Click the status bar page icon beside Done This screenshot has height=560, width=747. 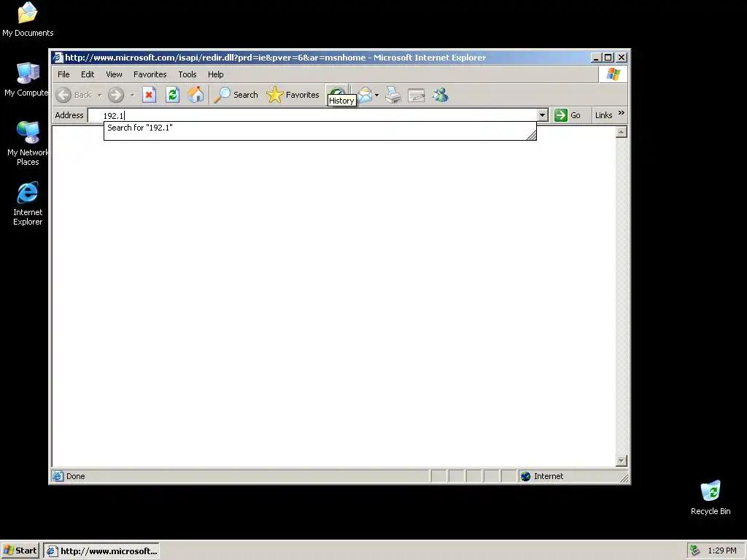click(x=58, y=476)
